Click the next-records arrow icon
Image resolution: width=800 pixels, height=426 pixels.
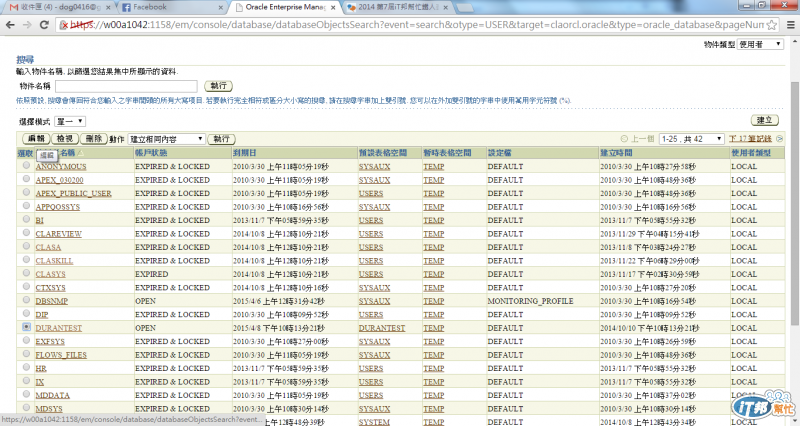[779, 139]
